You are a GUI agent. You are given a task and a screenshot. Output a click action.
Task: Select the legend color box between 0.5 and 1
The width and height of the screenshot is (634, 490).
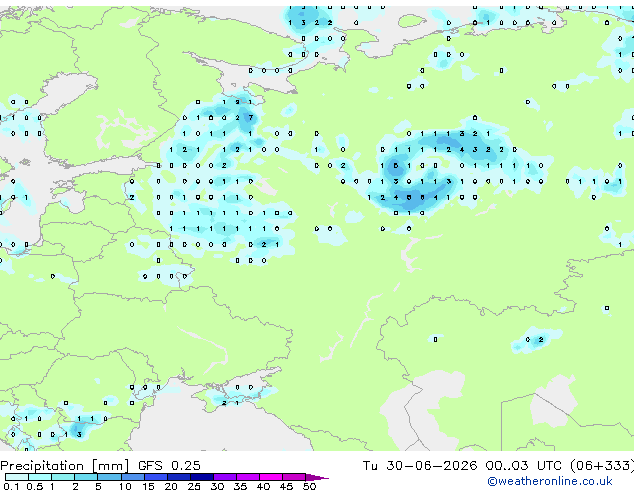point(40,477)
